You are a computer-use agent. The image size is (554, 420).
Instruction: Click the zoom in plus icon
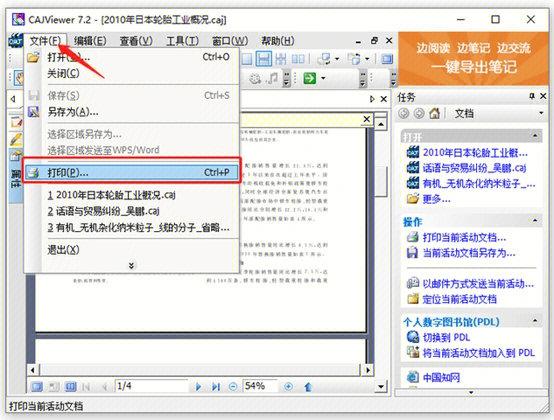click(288, 387)
